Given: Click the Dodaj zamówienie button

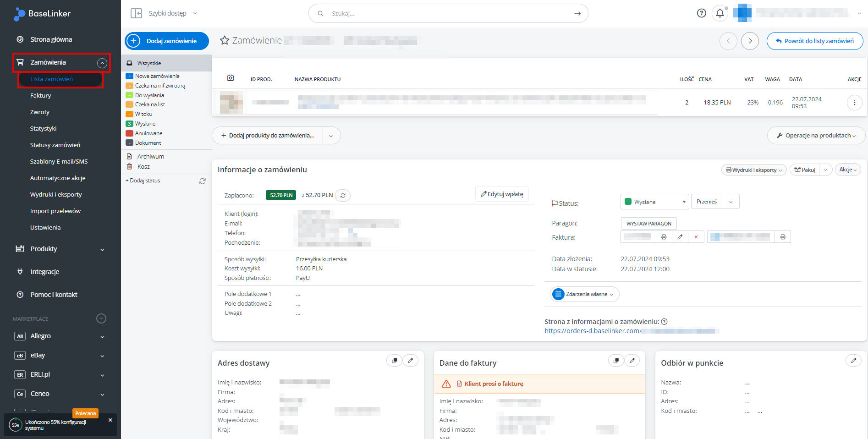Looking at the screenshot, I should (x=167, y=41).
